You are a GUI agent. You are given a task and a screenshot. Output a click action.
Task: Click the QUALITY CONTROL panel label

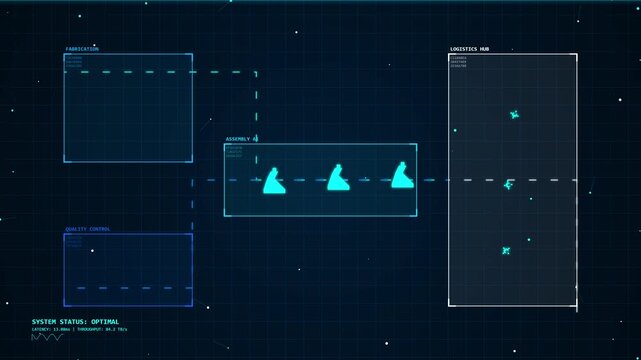point(88,229)
